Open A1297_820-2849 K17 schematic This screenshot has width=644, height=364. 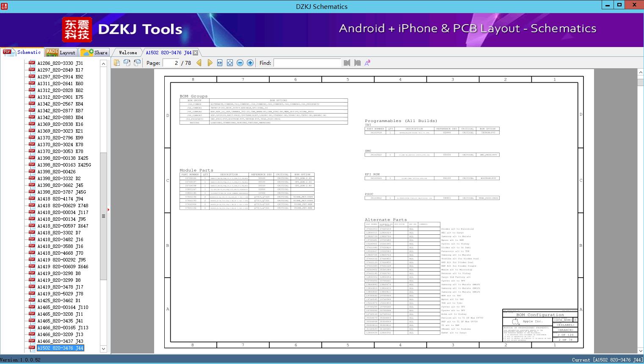point(60,70)
